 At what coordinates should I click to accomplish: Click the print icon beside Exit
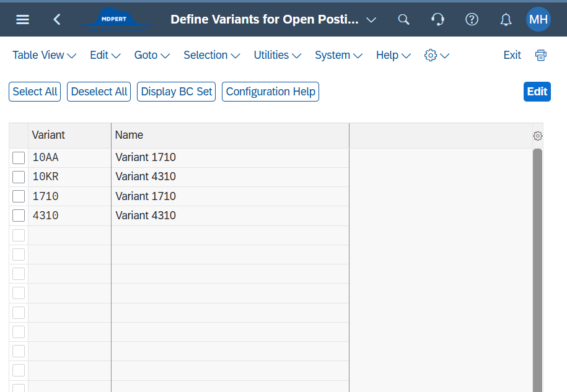[x=540, y=55]
